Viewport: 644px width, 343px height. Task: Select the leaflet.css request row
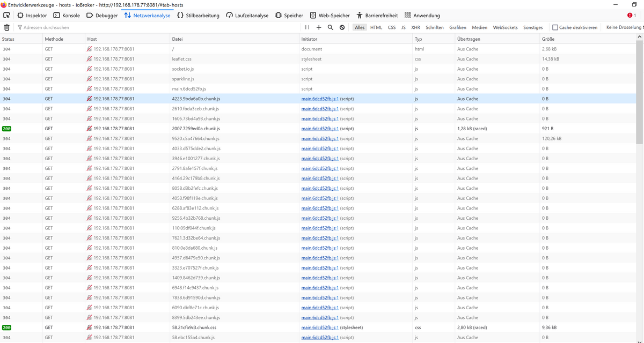[318, 59]
